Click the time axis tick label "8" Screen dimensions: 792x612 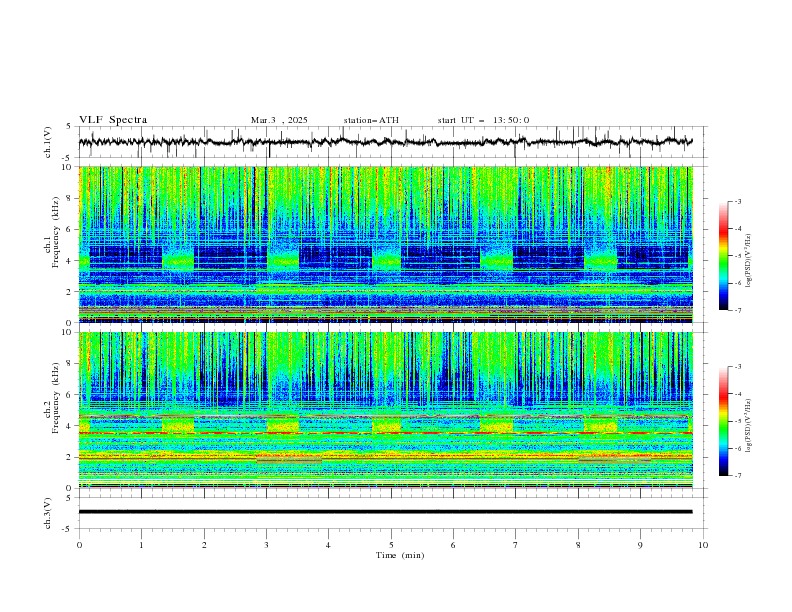tap(578, 545)
